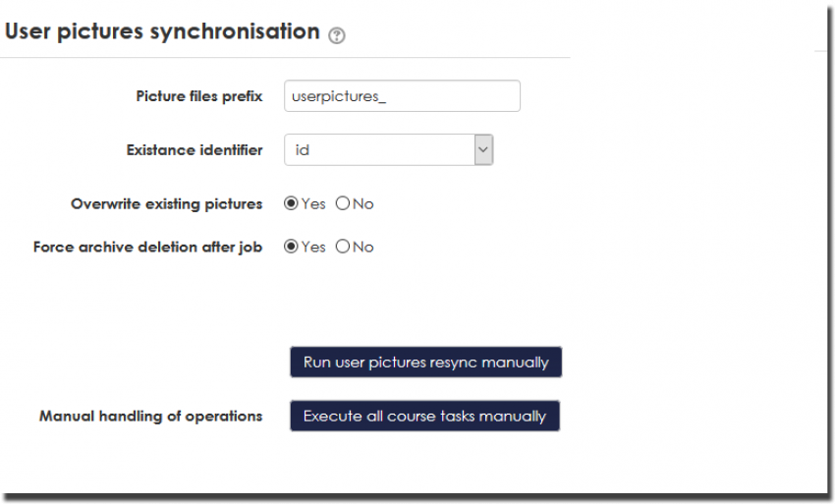Choose Yes radio for Force archive deletion
This screenshot has width=835, height=504.
291,247
